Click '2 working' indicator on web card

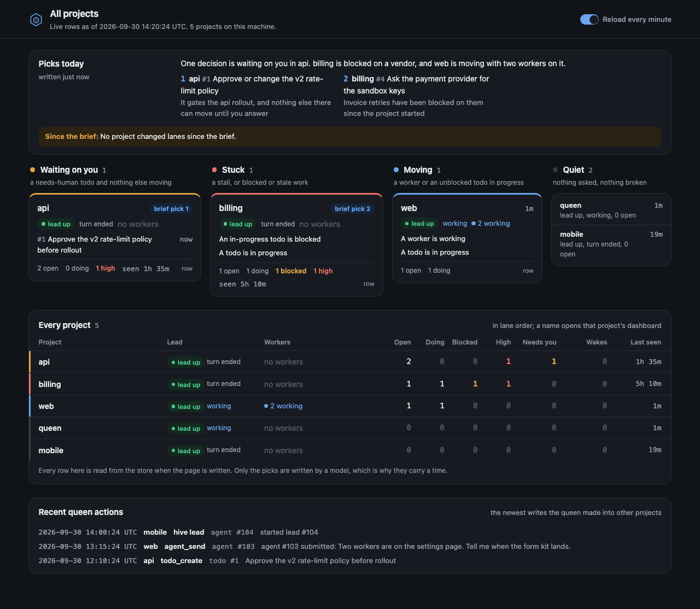point(491,224)
